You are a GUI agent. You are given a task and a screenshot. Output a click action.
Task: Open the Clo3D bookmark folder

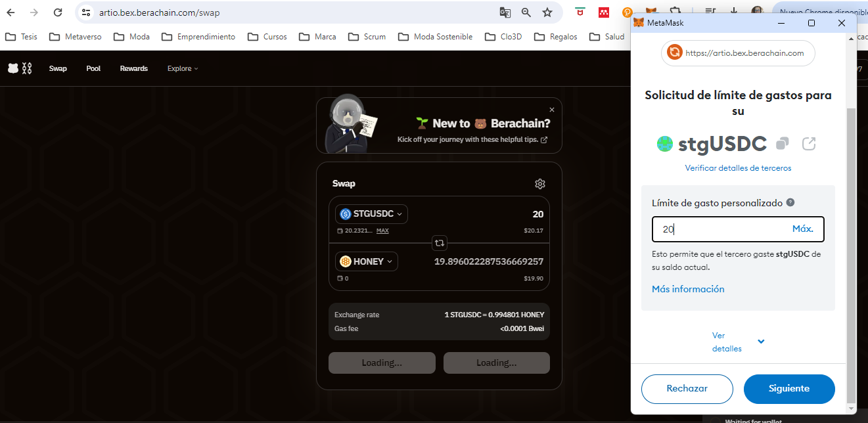coord(503,37)
